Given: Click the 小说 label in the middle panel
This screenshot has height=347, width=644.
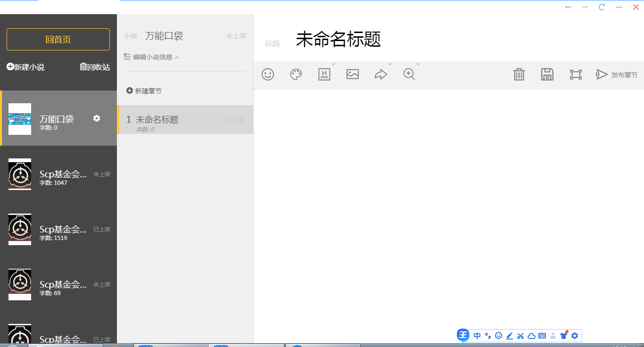Looking at the screenshot, I should point(131,36).
